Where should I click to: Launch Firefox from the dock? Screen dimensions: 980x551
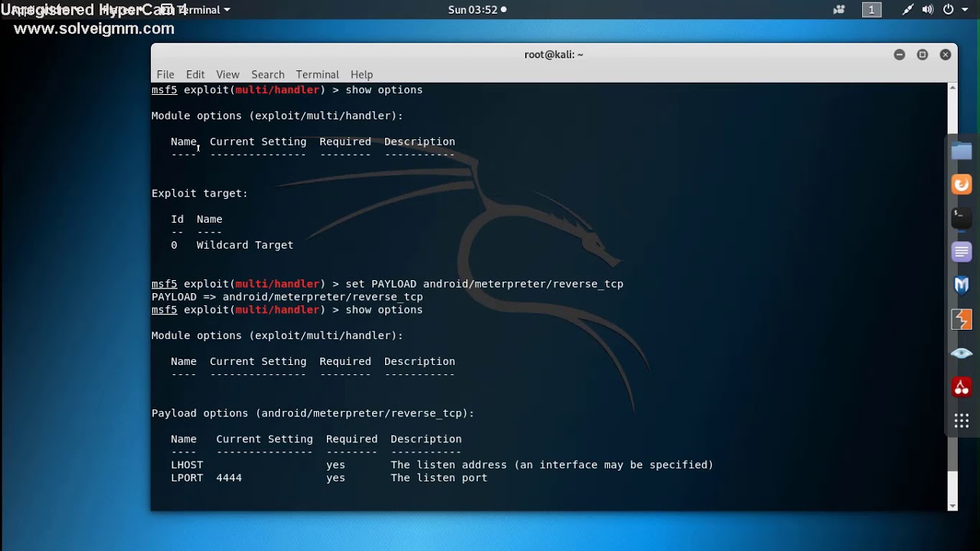click(x=962, y=184)
